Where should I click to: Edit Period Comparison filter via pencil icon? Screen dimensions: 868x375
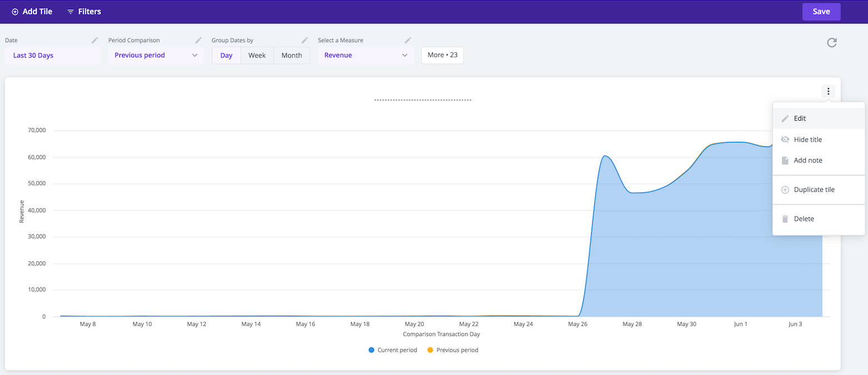pyautogui.click(x=198, y=40)
